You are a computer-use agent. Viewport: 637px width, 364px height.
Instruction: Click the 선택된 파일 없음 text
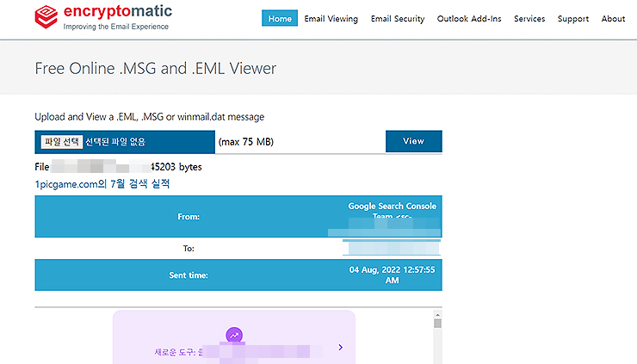tap(115, 142)
